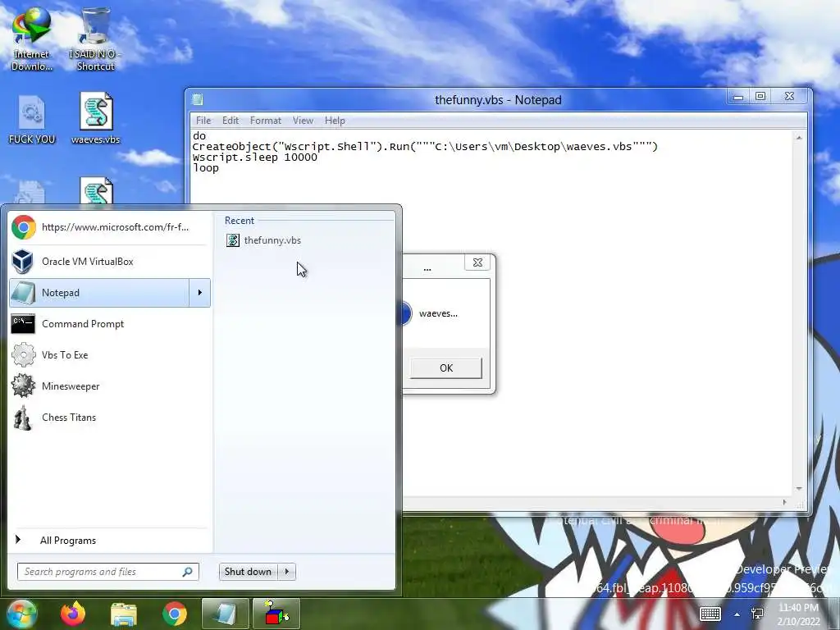840x630 pixels.
Task: Switch to the colored-cube app on taskbar
Action: pos(276,614)
